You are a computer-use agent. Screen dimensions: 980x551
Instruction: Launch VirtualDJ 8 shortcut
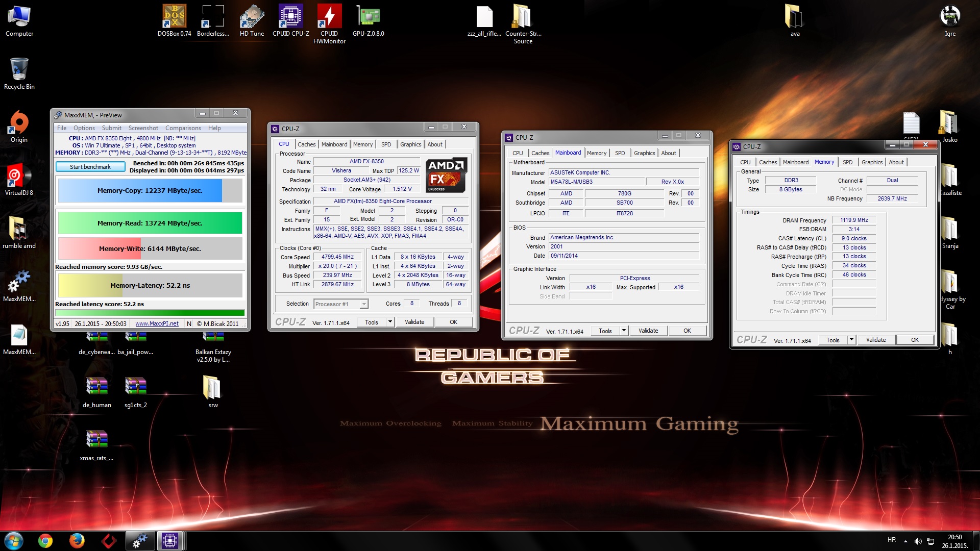[x=19, y=180]
